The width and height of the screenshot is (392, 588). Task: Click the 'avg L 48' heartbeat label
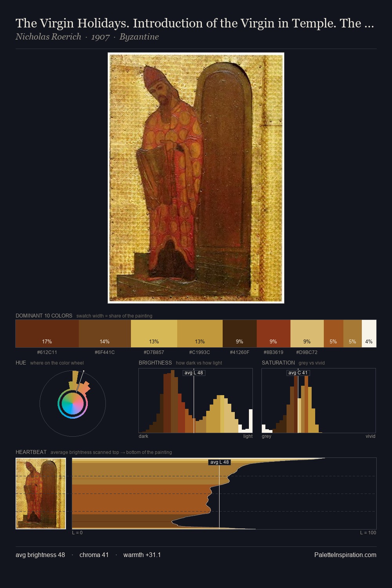(220, 462)
